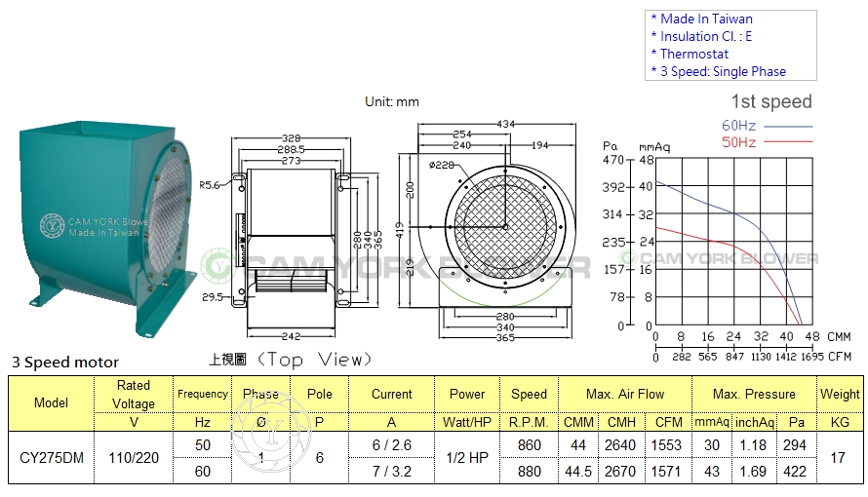Viewport: 868px width, 497px height.
Task: Select the '* Insulation Cl. : E' note
Action: point(701,36)
